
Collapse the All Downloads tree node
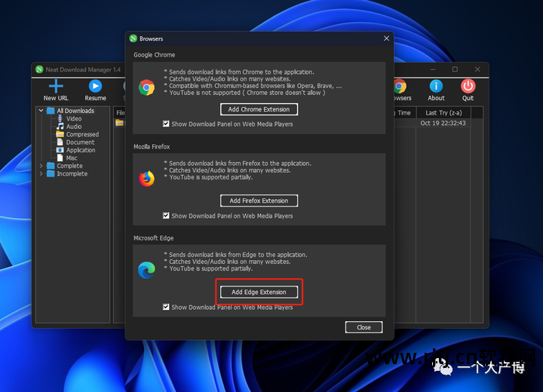pos(41,111)
